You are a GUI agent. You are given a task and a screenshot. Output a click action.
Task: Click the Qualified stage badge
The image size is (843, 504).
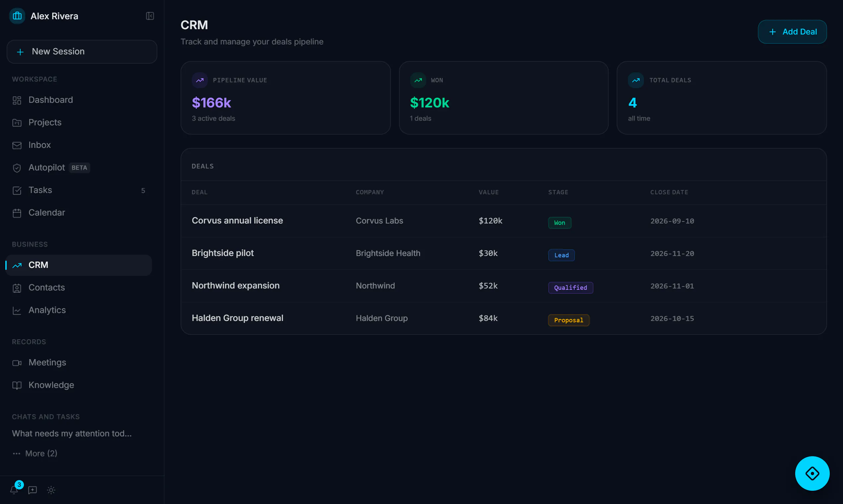pyautogui.click(x=571, y=288)
